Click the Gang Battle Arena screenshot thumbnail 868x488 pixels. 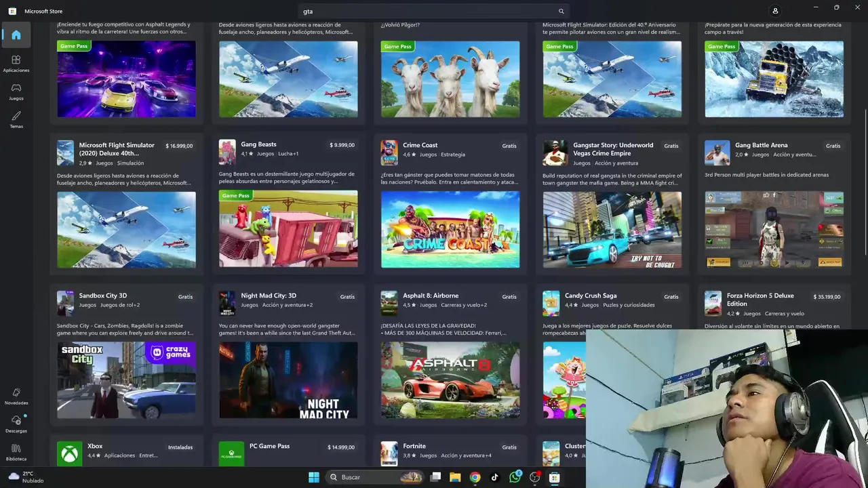coord(774,229)
